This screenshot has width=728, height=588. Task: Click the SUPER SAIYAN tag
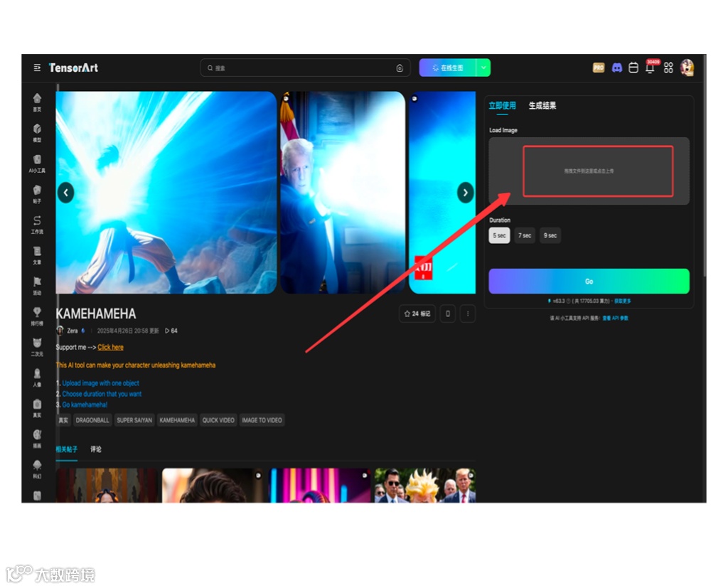tap(134, 420)
